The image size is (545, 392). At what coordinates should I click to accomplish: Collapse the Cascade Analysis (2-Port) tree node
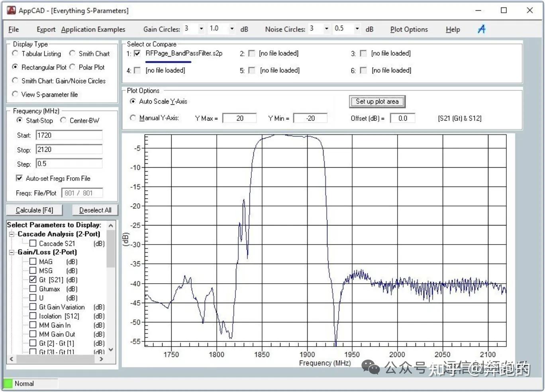[x=12, y=234]
